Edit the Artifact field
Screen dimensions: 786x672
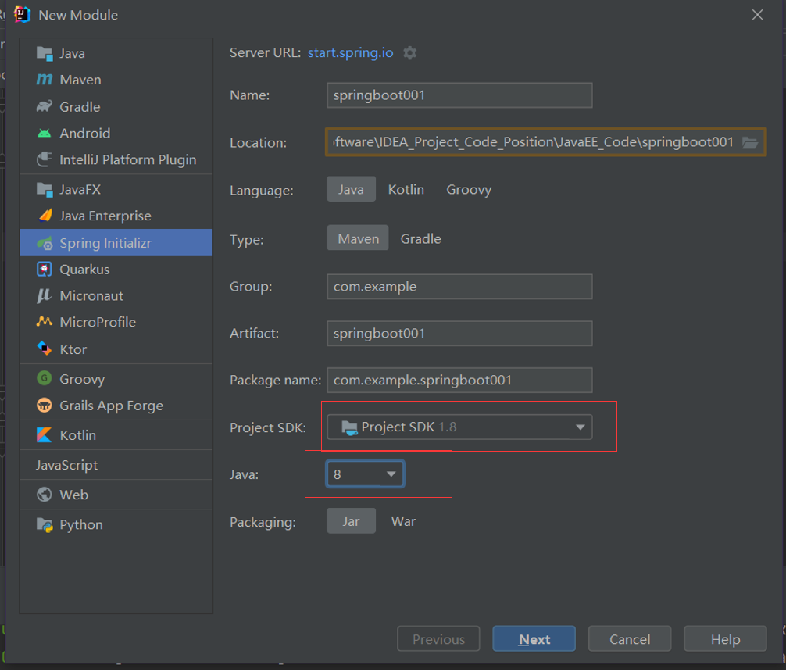[459, 334]
